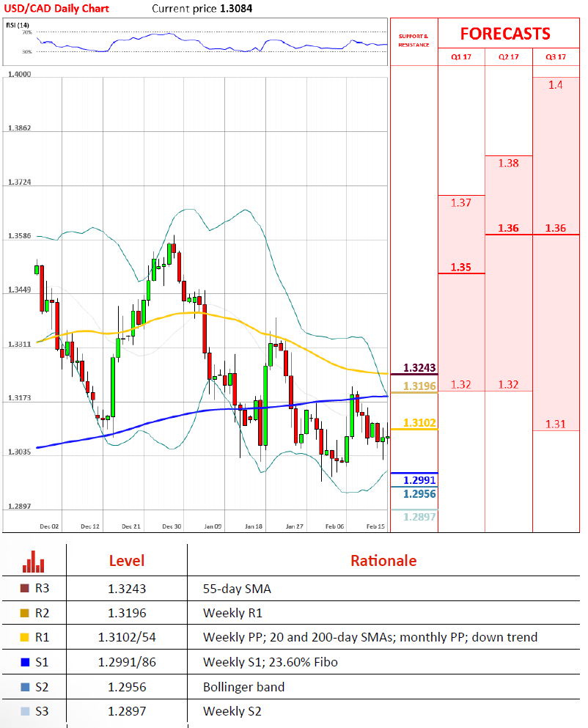
Task: Click the R1 yellow color swatch
Action: click(x=25, y=638)
